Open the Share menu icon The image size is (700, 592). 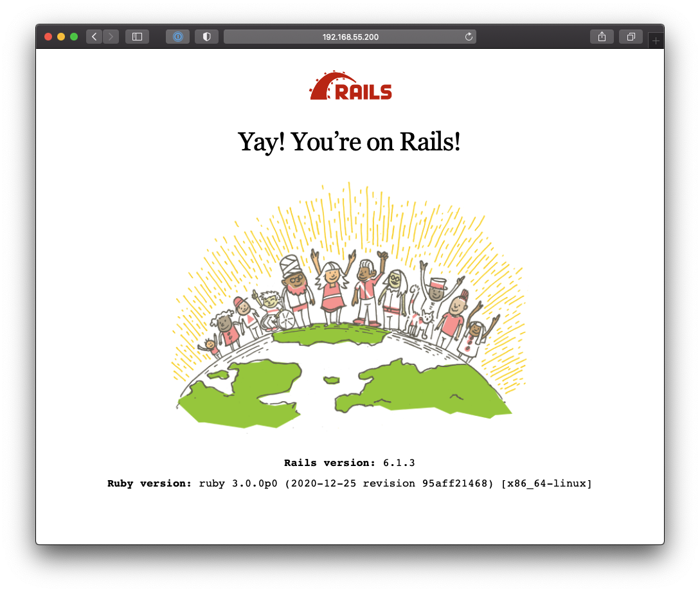(602, 37)
